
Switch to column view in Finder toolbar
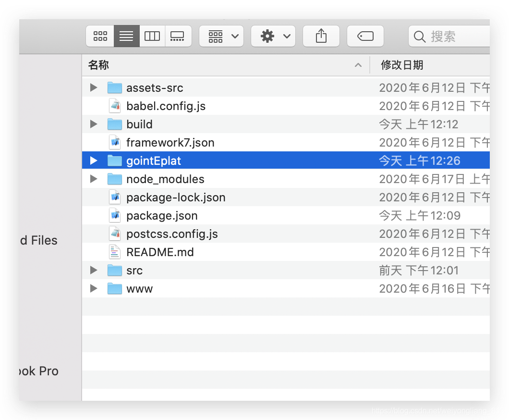click(x=152, y=36)
